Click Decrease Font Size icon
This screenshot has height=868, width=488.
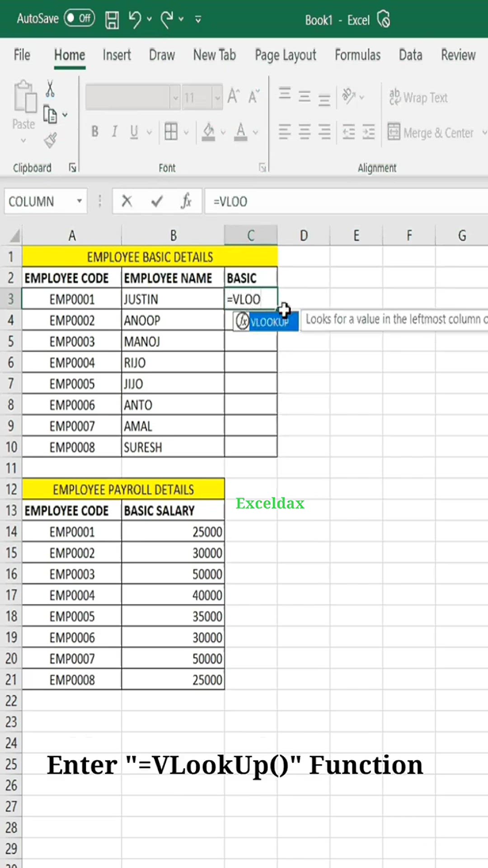[x=254, y=96]
